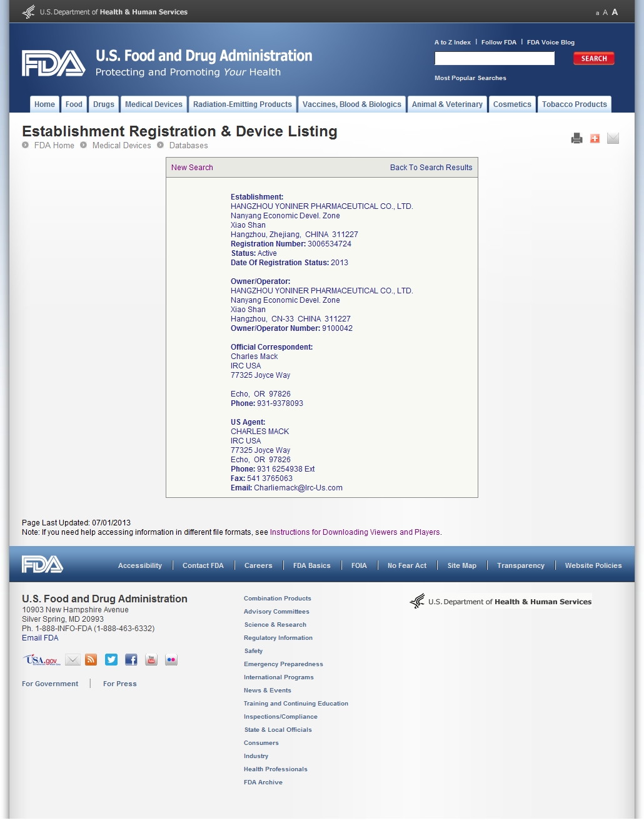Image resolution: width=644 pixels, height=820 pixels.
Task: Click the New Search link
Action: 192,168
